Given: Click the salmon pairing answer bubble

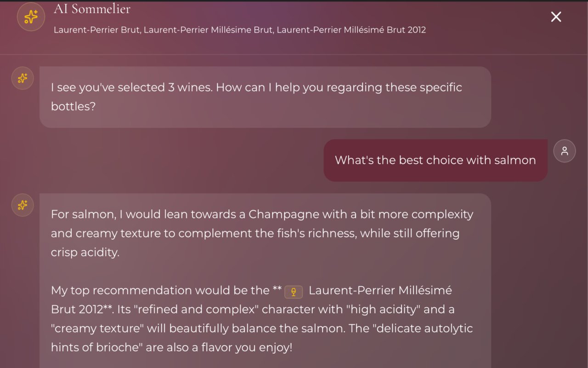Looking at the screenshot, I should [265, 276].
